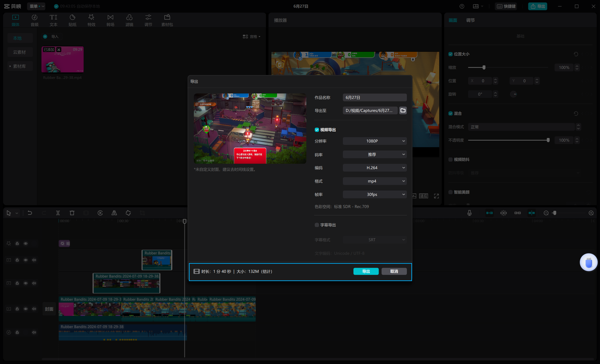Reset 位置大小 with the reset icon
Viewport: 600px width, 364px height.
coord(576,54)
